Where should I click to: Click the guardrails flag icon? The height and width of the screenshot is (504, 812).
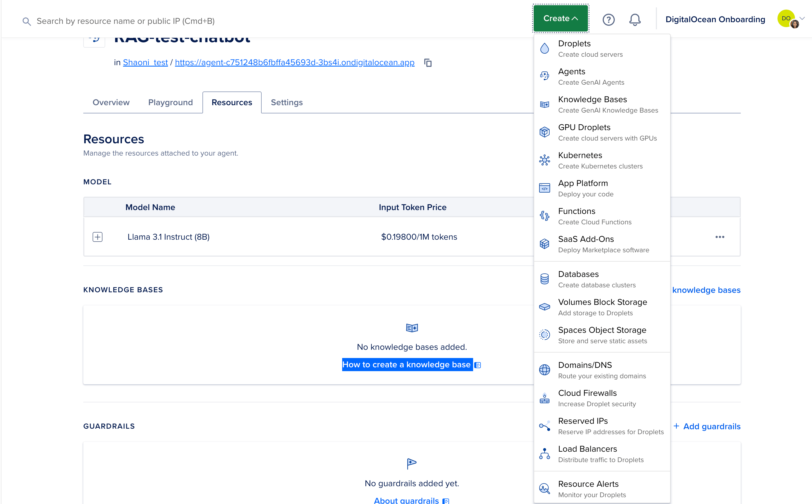click(x=412, y=464)
